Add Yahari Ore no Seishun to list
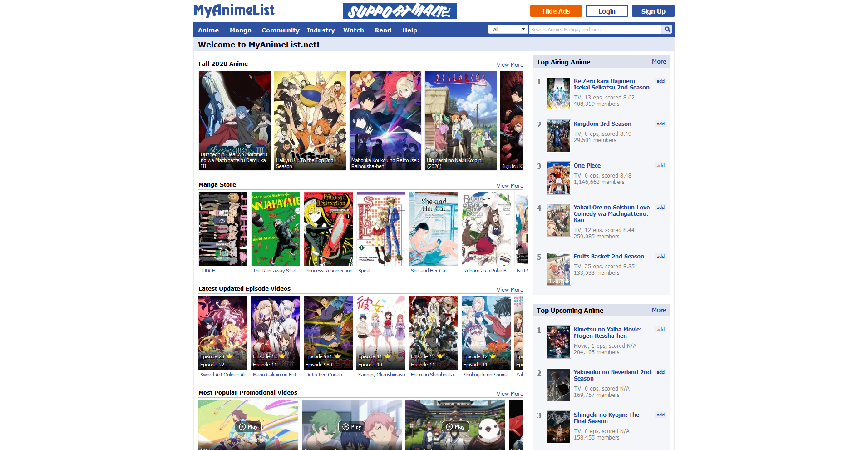868x450 pixels. coord(661,208)
